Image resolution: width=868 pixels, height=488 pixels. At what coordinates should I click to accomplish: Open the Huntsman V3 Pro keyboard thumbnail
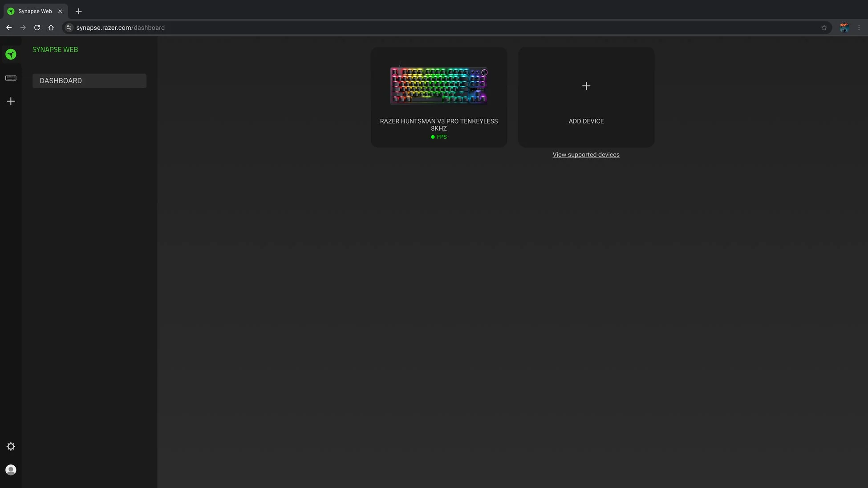coord(438,85)
